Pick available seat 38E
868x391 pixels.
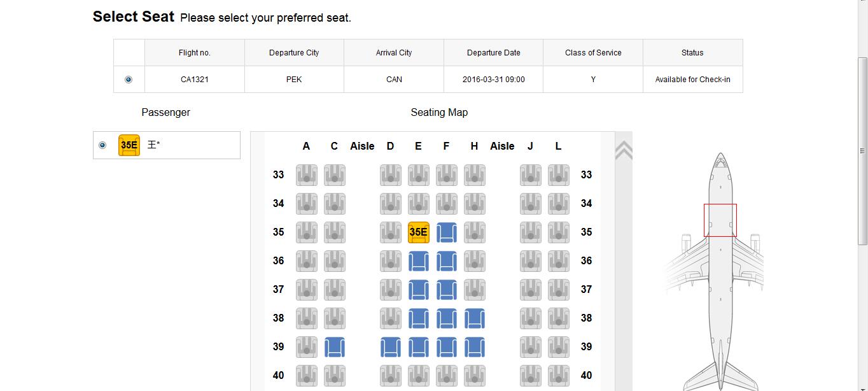pyautogui.click(x=419, y=318)
